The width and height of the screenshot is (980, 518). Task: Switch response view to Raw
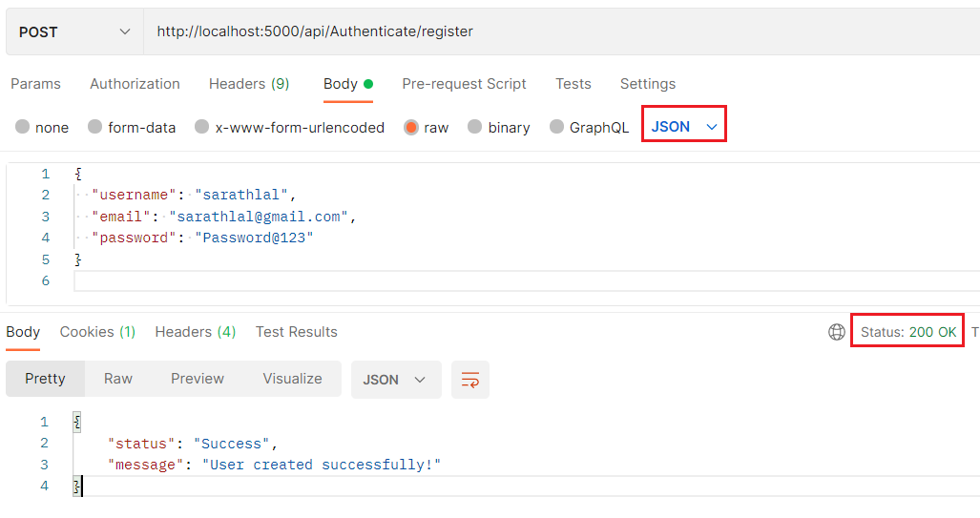tap(118, 379)
